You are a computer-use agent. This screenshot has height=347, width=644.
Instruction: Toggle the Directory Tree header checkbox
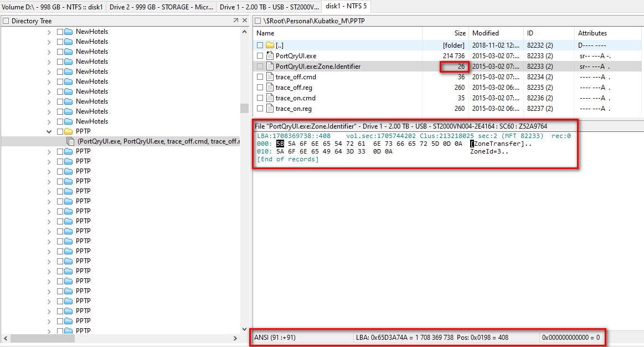pos(6,21)
